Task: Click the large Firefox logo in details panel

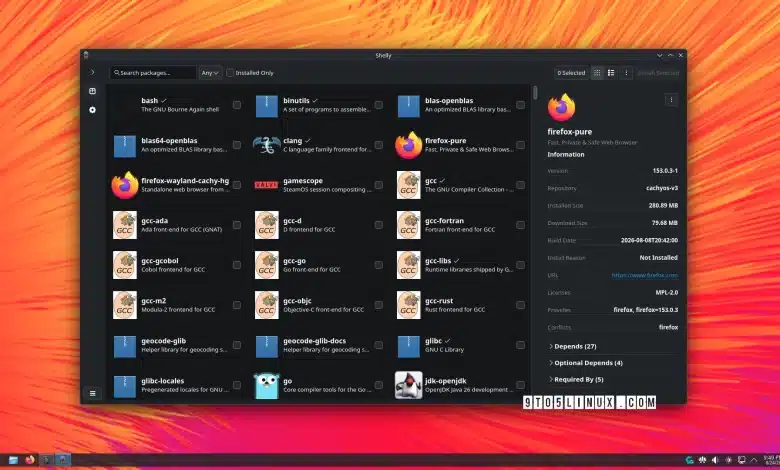Action: pos(562,107)
